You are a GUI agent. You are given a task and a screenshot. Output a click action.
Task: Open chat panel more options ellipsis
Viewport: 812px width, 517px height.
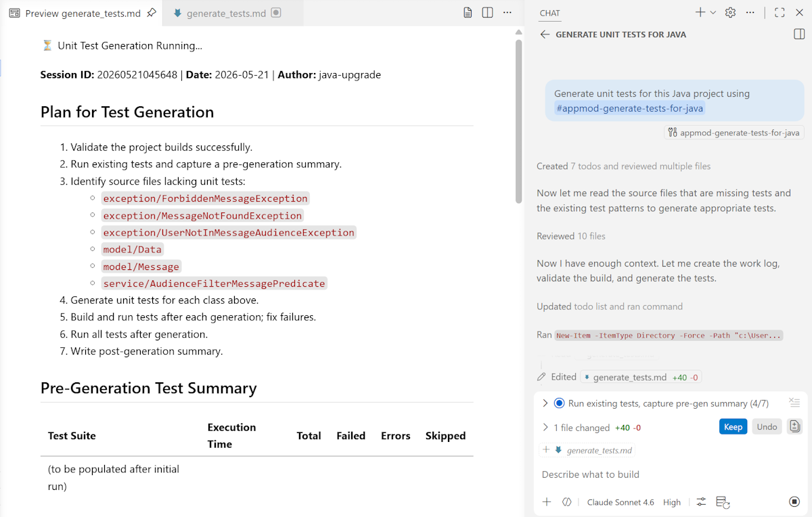point(750,12)
